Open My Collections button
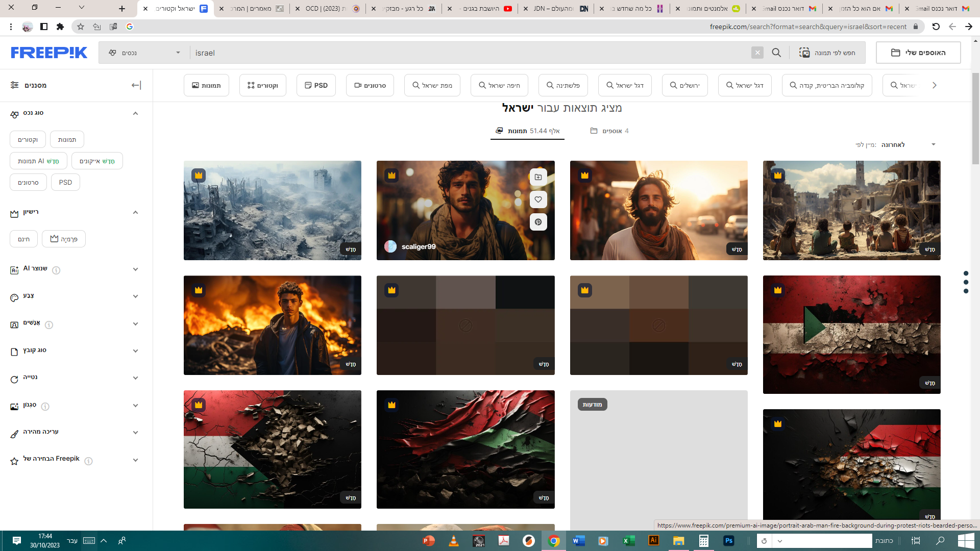 pos(918,53)
